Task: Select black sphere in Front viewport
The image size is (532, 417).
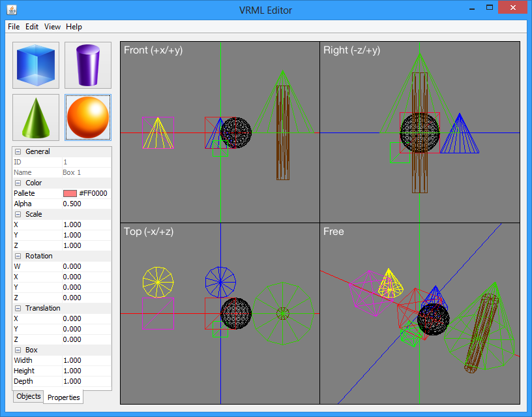Action: pos(237,132)
